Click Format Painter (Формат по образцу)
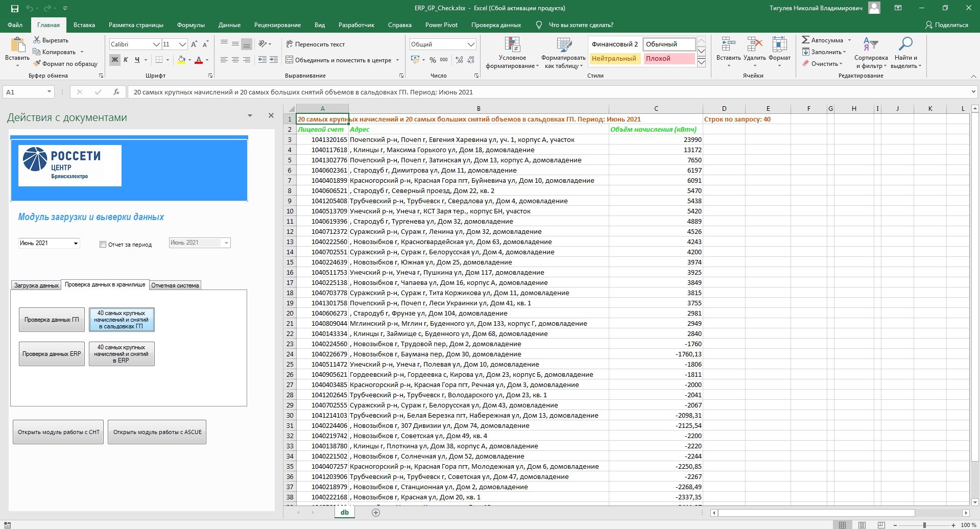Image resolution: width=980 pixels, height=529 pixels. 65,64
